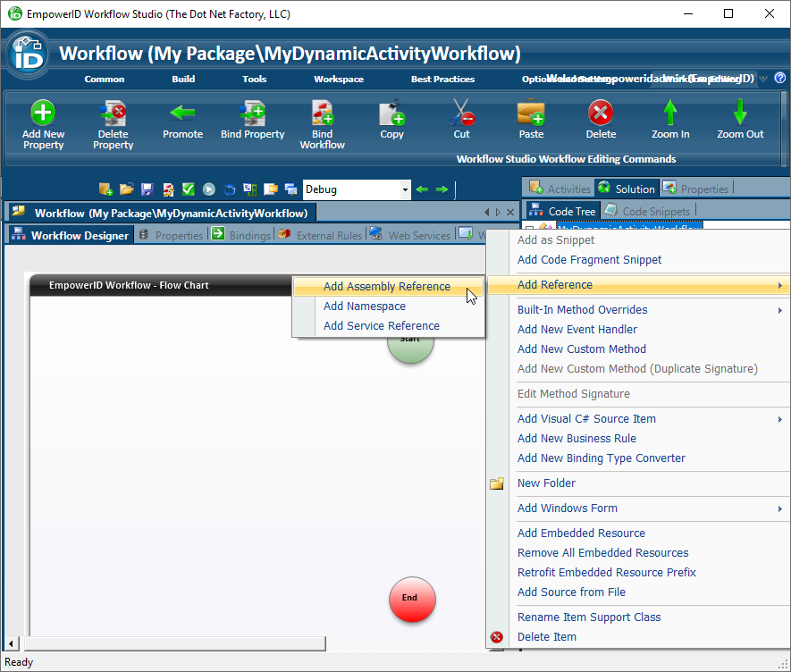Click the Bind Workflow icon

click(322, 113)
